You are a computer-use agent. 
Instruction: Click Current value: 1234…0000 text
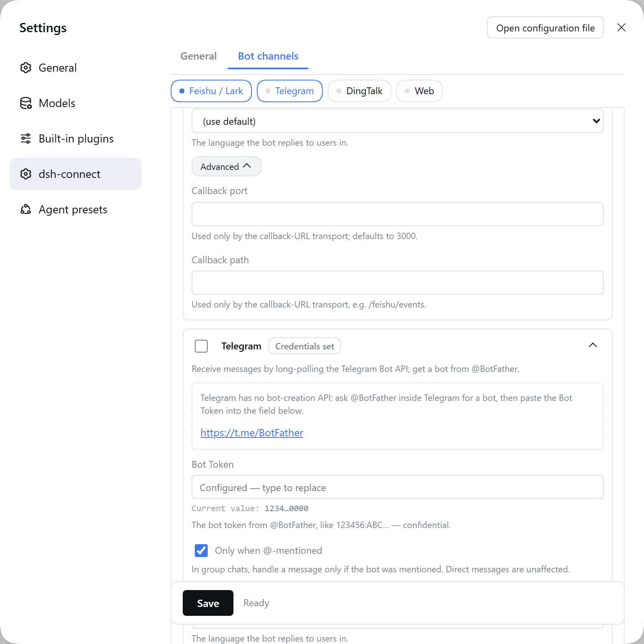click(250, 508)
